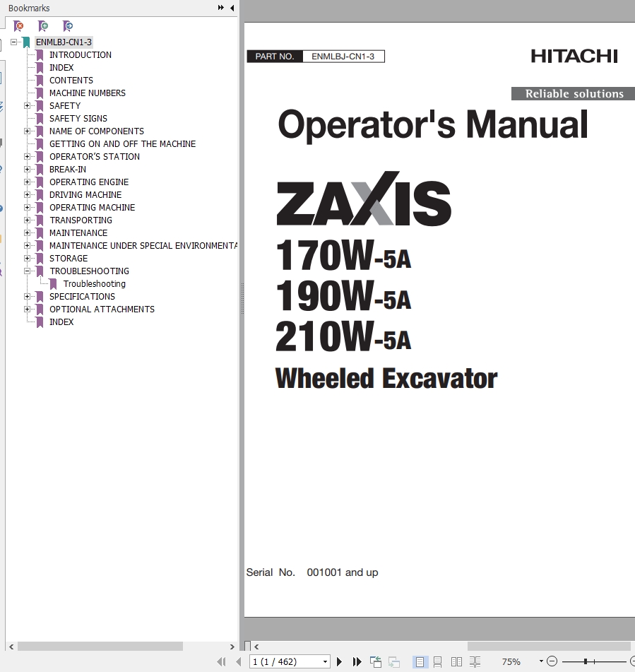
Task: Select continuous facing pages layout
Action: (x=475, y=661)
